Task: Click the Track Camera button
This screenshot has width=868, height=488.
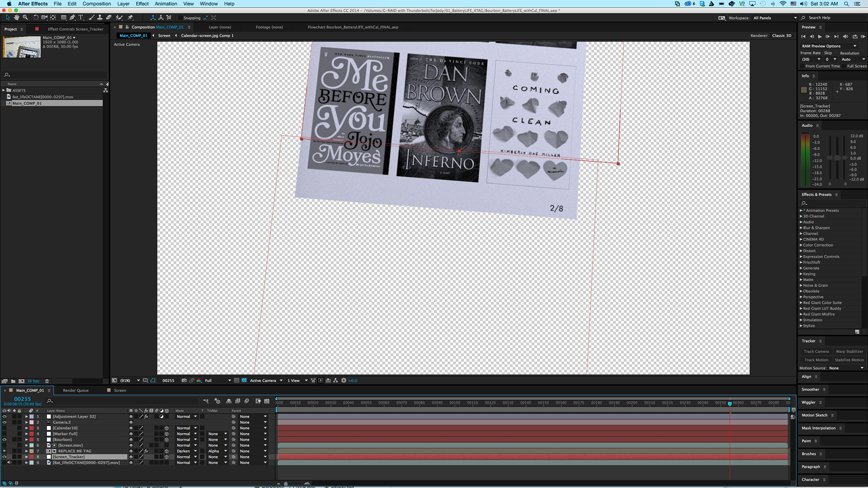Action: click(x=816, y=352)
